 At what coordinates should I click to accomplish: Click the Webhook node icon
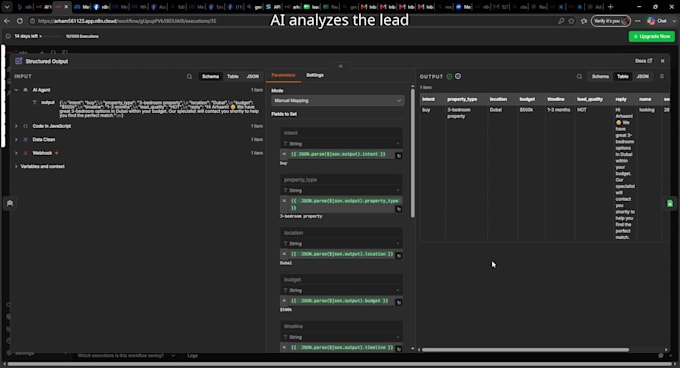pos(26,153)
